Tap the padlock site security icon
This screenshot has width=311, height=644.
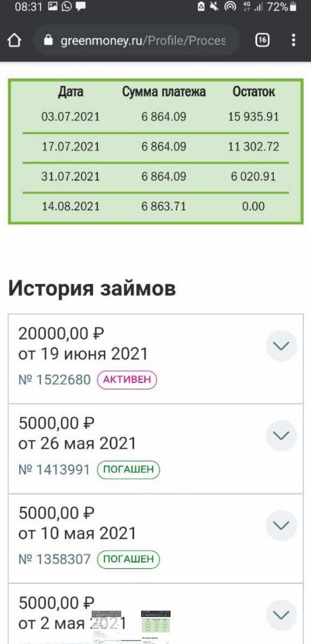tap(49, 40)
